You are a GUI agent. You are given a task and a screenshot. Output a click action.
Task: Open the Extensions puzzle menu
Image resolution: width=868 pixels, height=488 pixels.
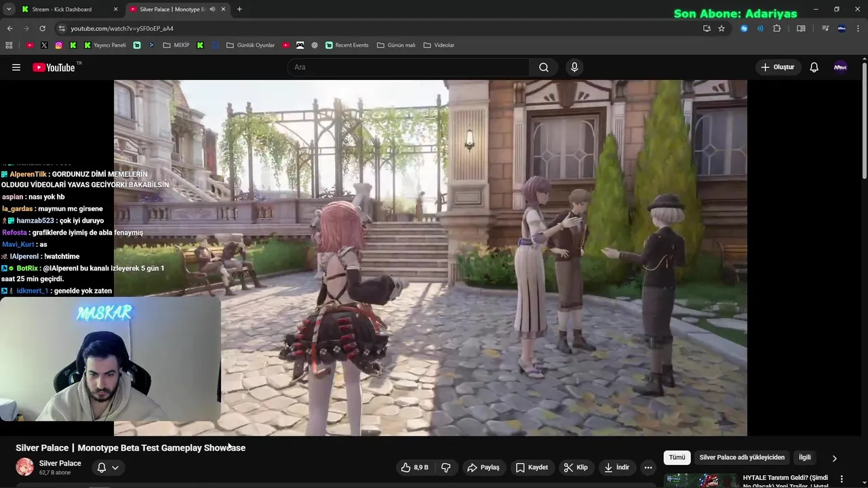click(777, 28)
